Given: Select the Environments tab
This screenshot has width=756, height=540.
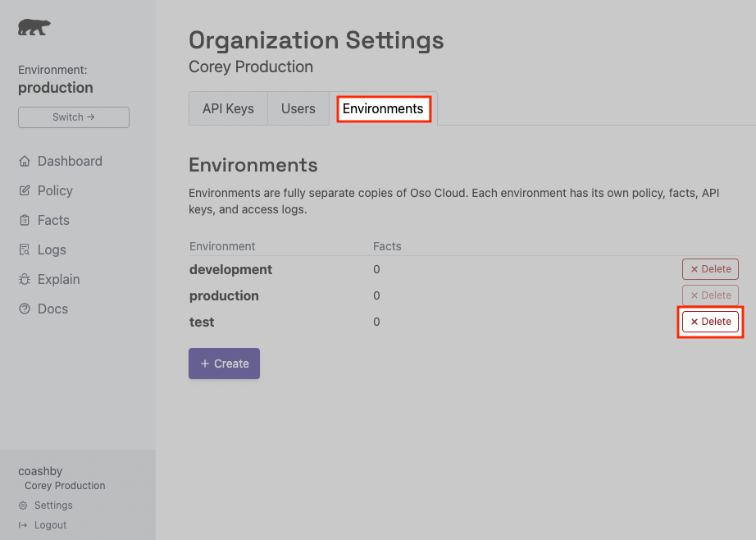Looking at the screenshot, I should (383, 108).
